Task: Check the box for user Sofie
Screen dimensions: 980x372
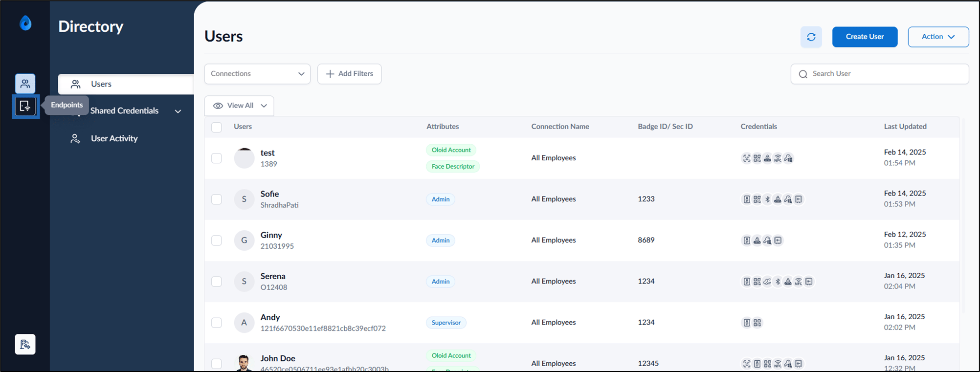Action: pos(217,199)
